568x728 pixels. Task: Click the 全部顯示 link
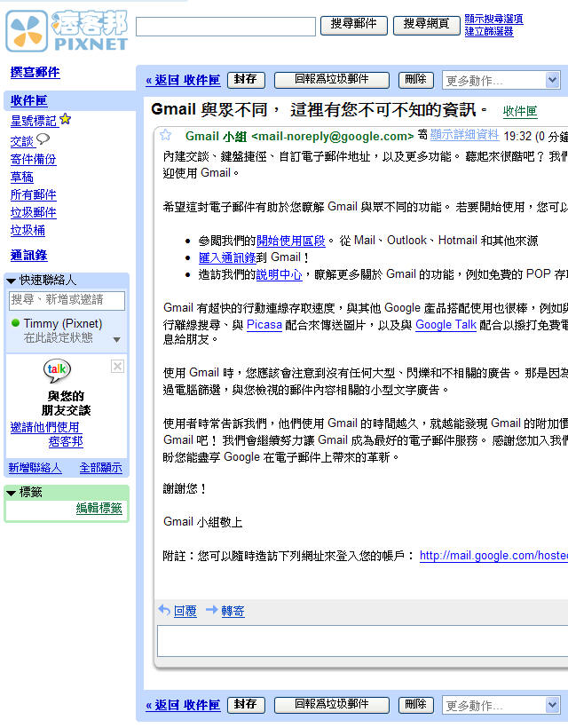click(100, 468)
